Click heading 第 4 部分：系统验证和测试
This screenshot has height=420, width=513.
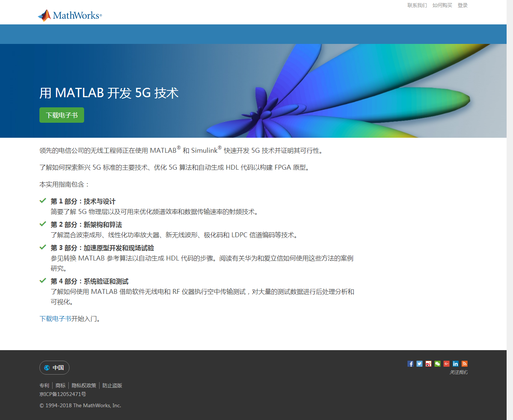(89, 282)
